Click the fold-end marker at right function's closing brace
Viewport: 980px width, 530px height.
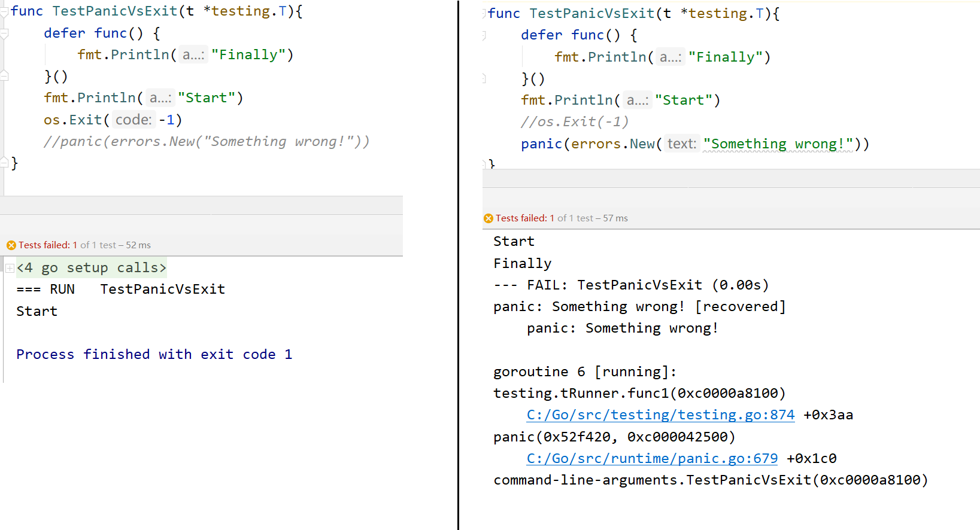pos(484,164)
